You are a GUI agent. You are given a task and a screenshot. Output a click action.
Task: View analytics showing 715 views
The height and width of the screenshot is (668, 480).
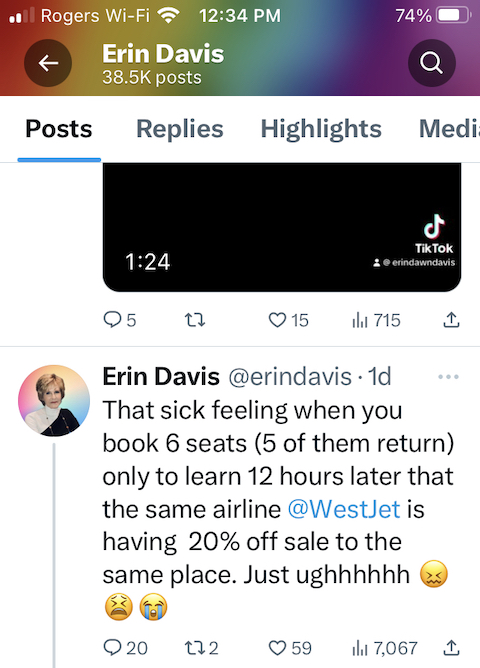click(x=376, y=320)
